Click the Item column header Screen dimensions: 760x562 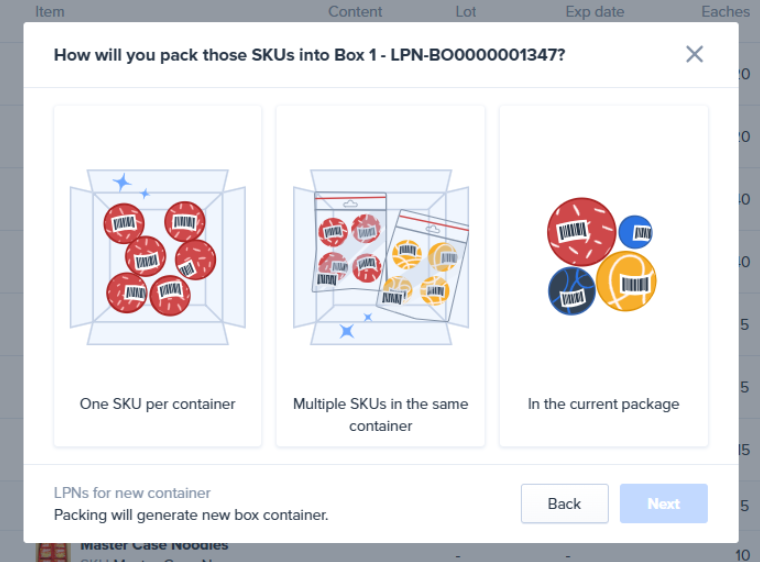(49, 12)
